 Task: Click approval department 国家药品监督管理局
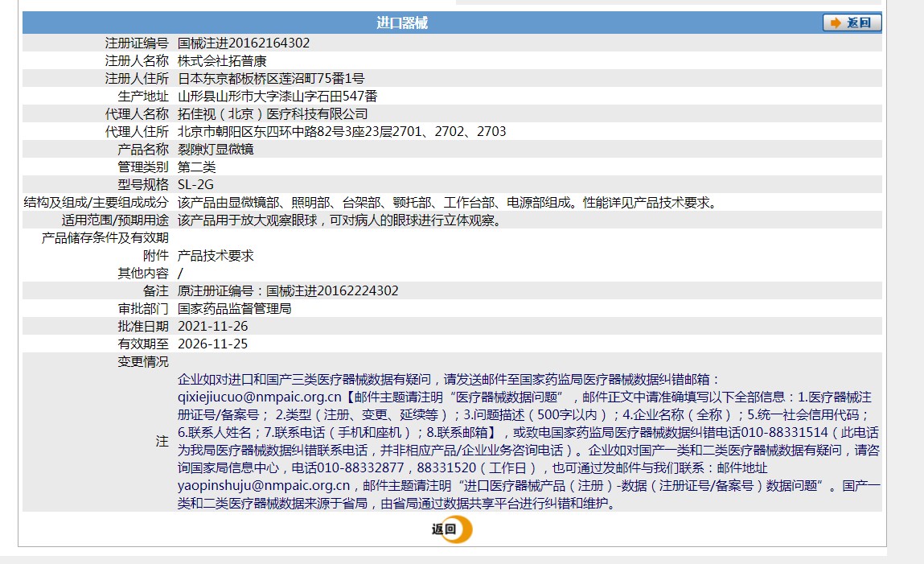(234, 309)
